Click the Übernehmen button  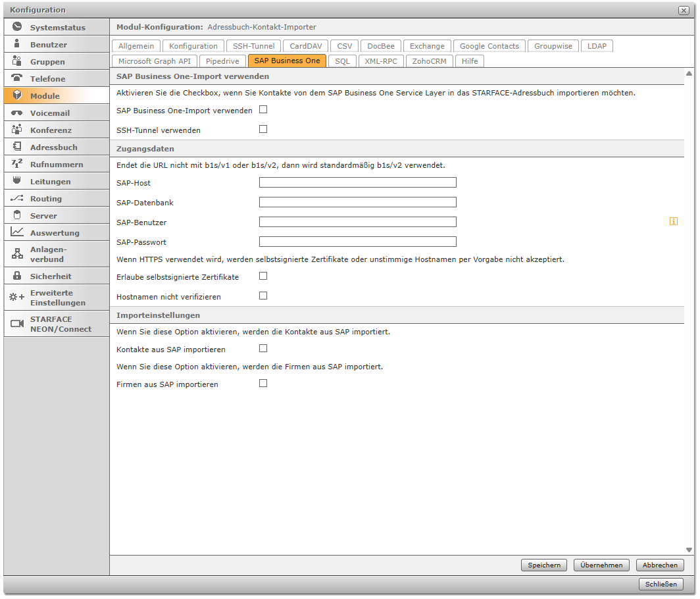click(x=601, y=565)
